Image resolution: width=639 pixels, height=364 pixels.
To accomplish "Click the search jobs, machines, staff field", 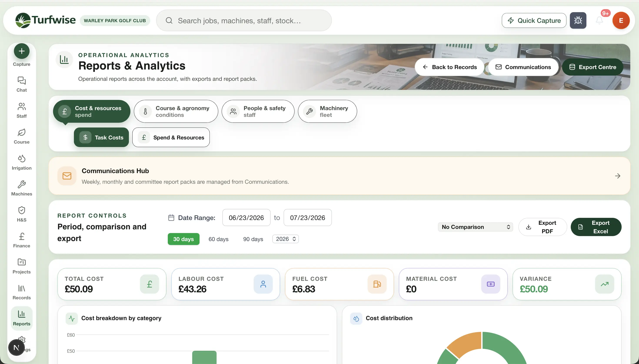I will (244, 20).
